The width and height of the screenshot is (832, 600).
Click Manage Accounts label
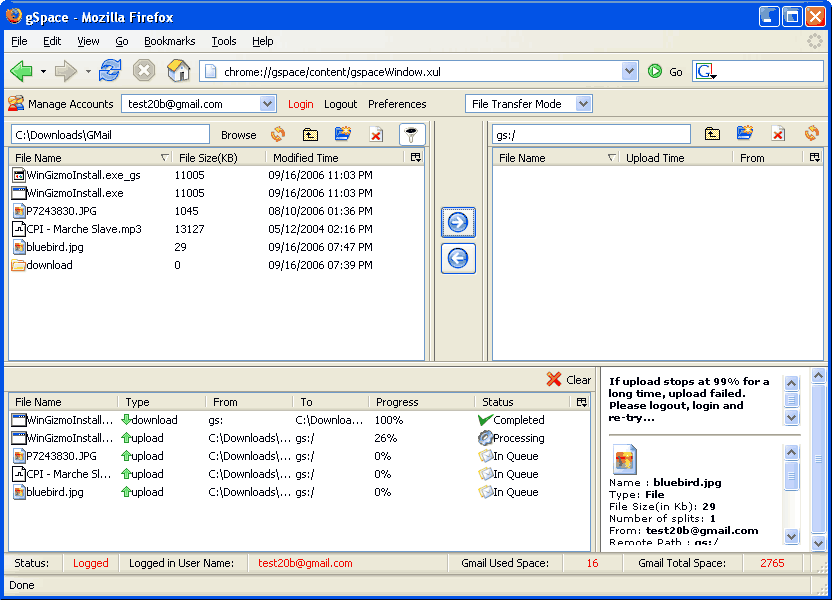click(71, 104)
